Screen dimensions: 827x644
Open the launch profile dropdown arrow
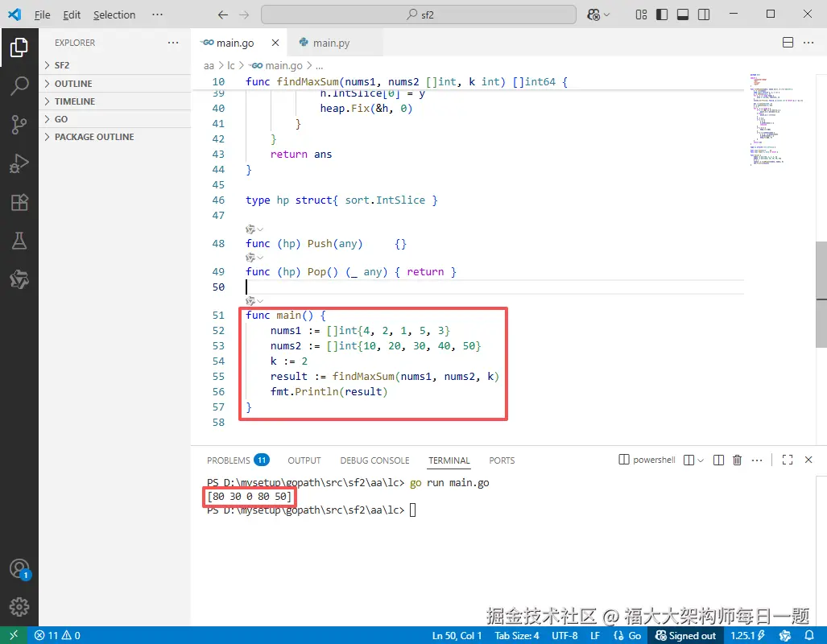tap(701, 460)
